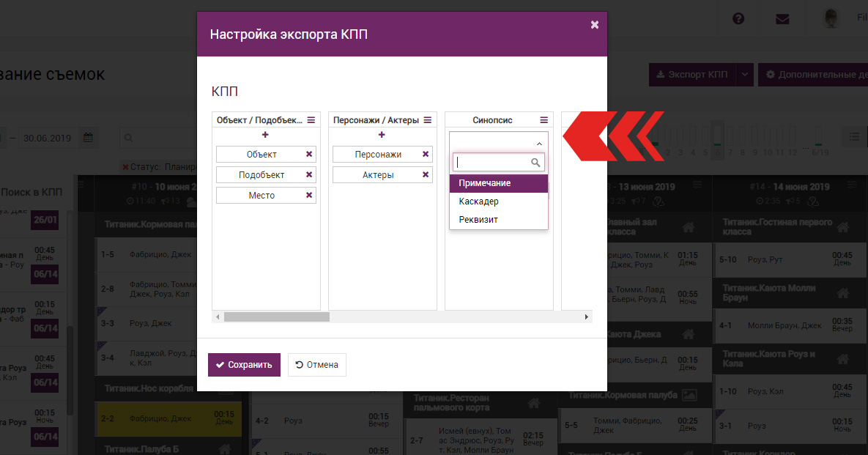Click the Титаник.Ресторан пальмового корта home icon
The height and width of the screenshot is (455, 868).
pos(534,403)
